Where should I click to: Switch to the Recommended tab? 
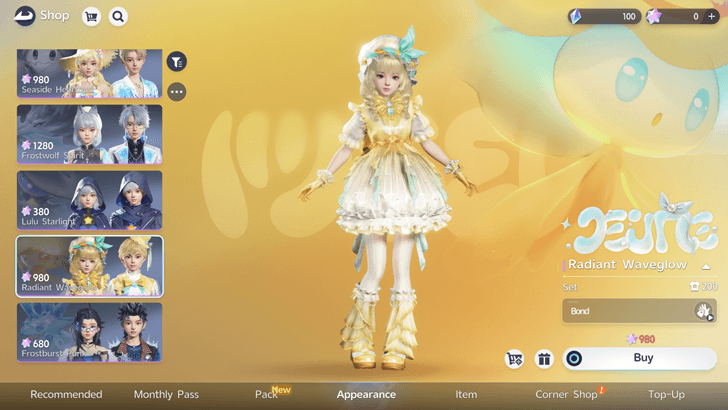pyautogui.click(x=66, y=394)
